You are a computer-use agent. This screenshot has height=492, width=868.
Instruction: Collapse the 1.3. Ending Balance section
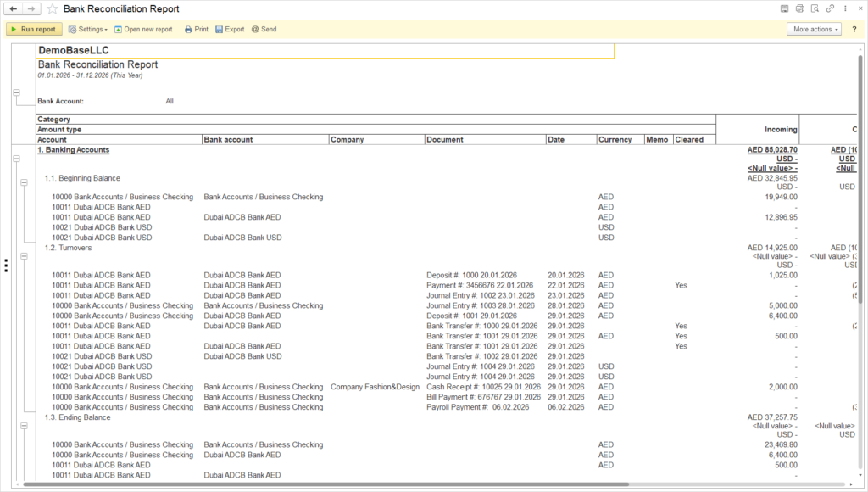24,426
